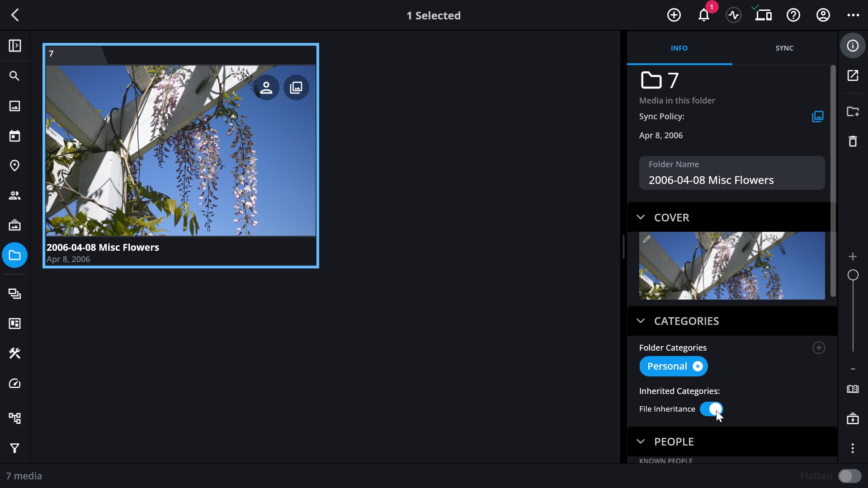The width and height of the screenshot is (868, 488).
Task: Open the stacked screens icon in sidebar
Action: [x=15, y=294]
